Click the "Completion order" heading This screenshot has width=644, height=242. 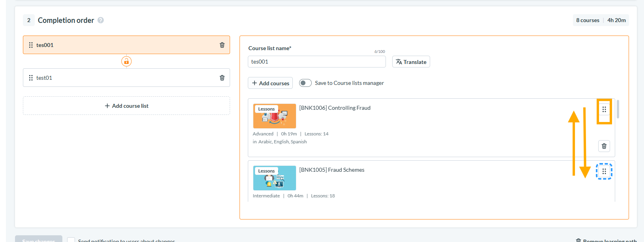point(66,20)
